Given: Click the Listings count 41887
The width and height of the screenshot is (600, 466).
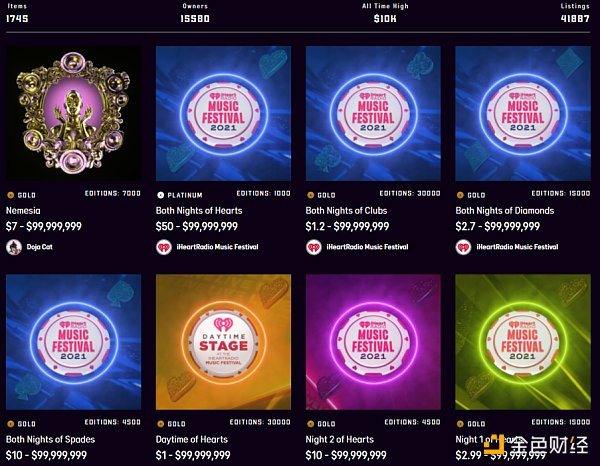Looking at the screenshot, I should click(575, 18).
